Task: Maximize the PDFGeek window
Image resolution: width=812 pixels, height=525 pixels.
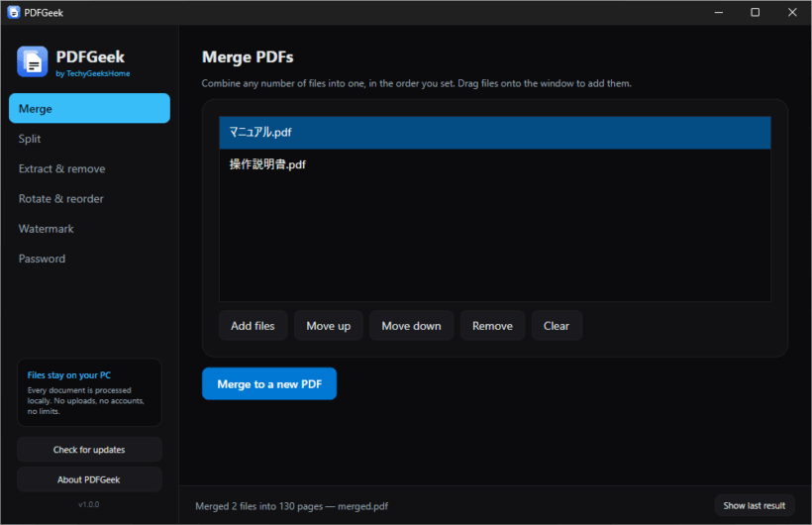Action: pyautogui.click(x=755, y=13)
